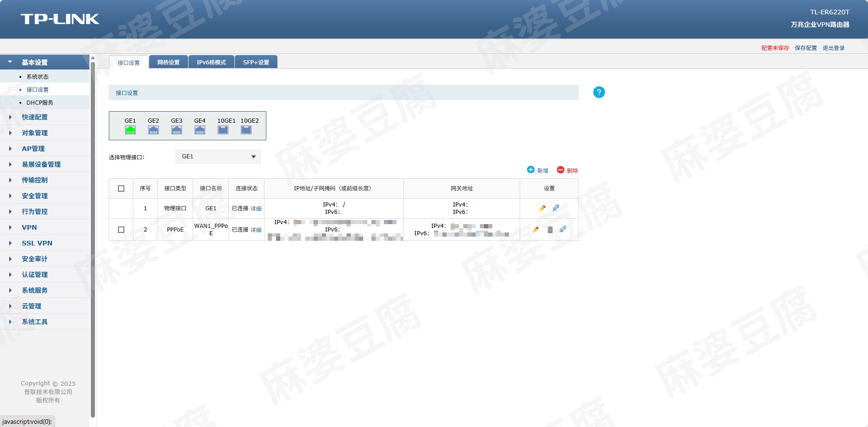Open the blue help question mark
Viewport: 868px width, 427px height.
pyautogui.click(x=599, y=92)
